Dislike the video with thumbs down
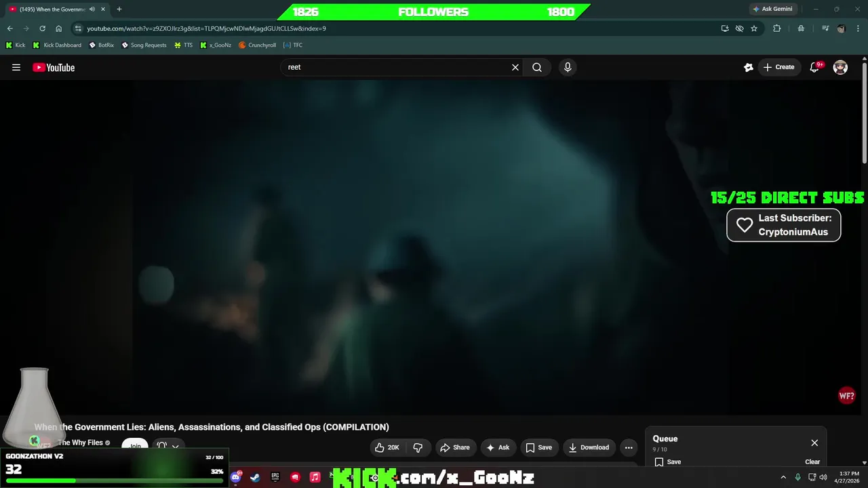Image resolution: width=868 pixels, height=488 pixels. [x=418, y=447]
